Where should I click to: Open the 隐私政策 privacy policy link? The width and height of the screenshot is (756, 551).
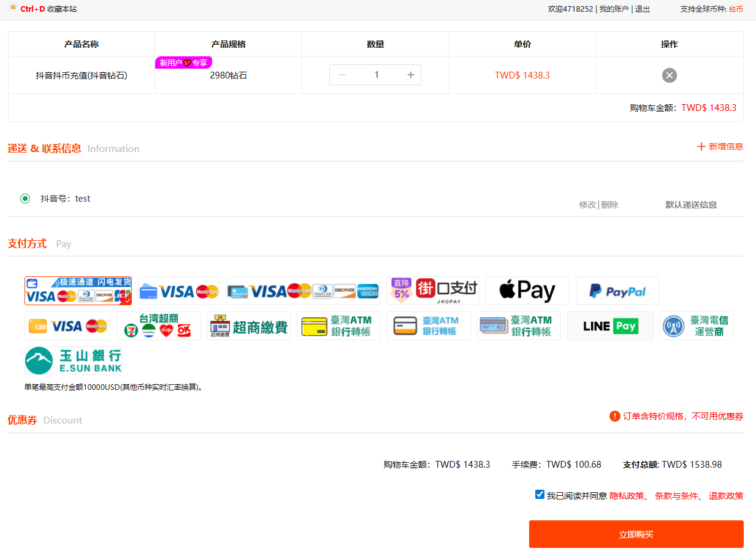pos(626,496)
